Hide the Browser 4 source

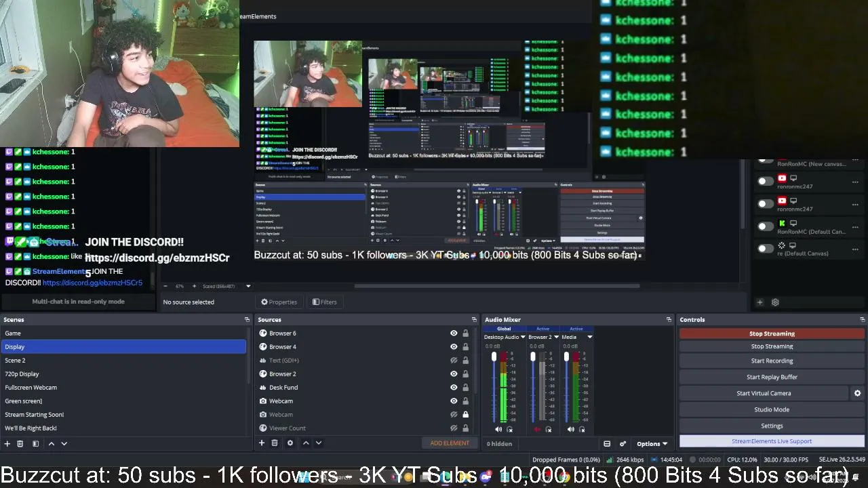pos(454,347)
